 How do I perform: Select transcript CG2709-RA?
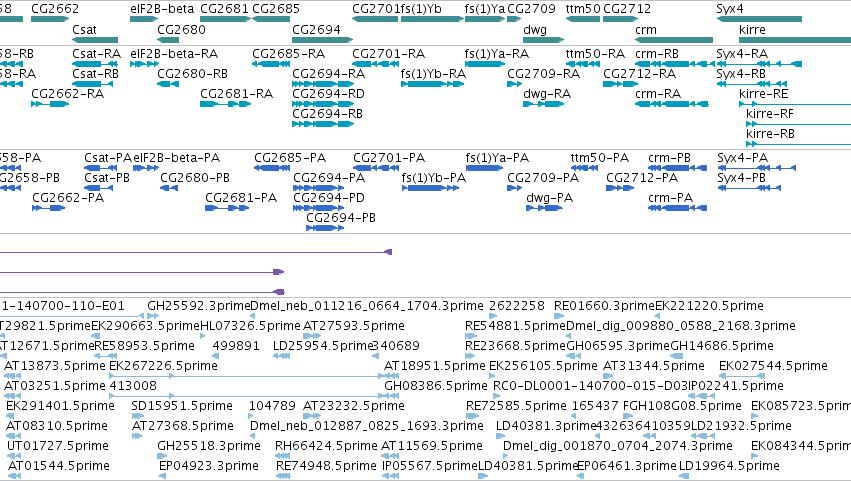click(514, 84)
